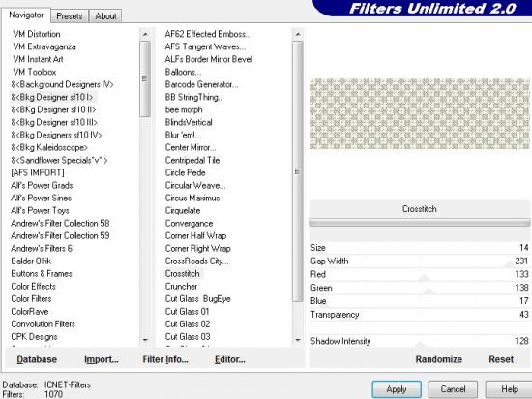Select the Navigator tab

(x=26, y=15)
